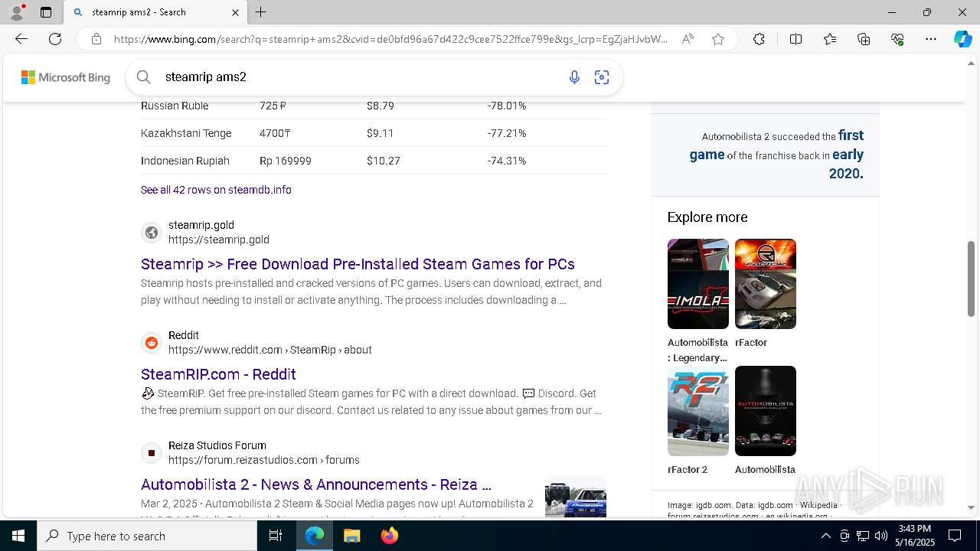Open the Windows Start menu
Image resolution: width=980 pixels, height=551 pixels.
[18, 536]
